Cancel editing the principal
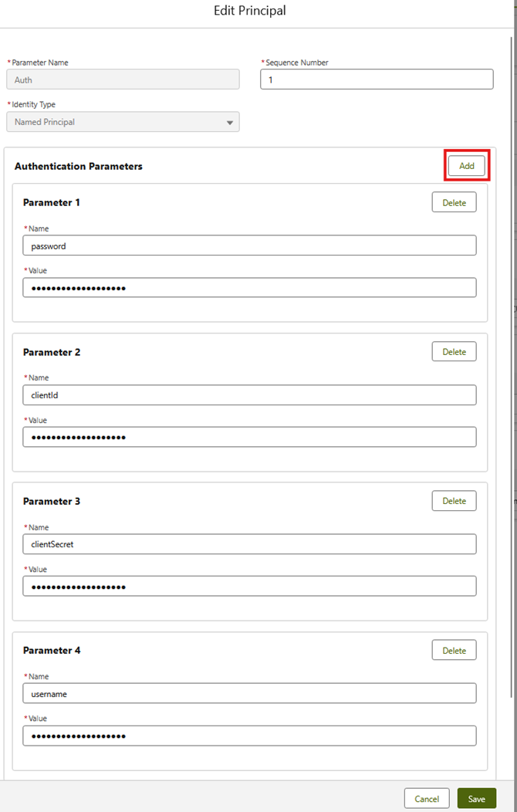 click(x=427, y=799)
